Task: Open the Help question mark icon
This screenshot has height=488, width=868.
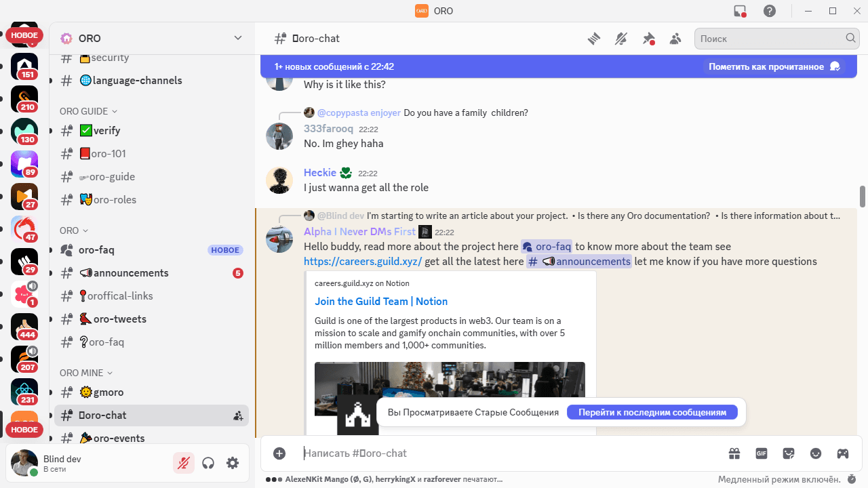Action: pyautogui.click(x=770, y=11)
